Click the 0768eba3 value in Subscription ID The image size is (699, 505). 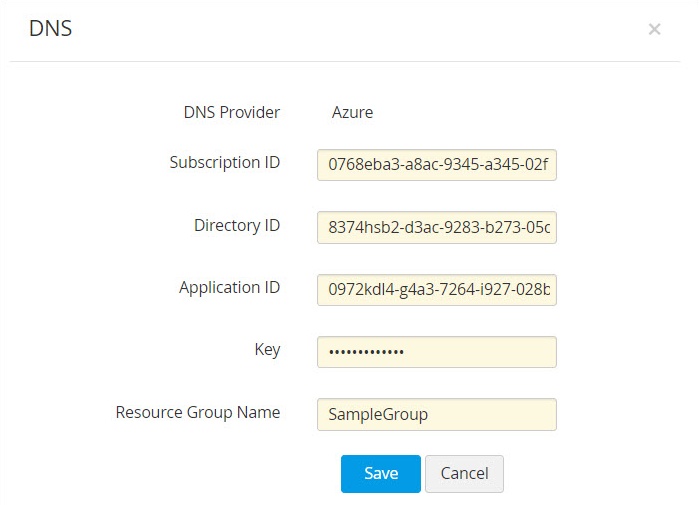[360, 165]
